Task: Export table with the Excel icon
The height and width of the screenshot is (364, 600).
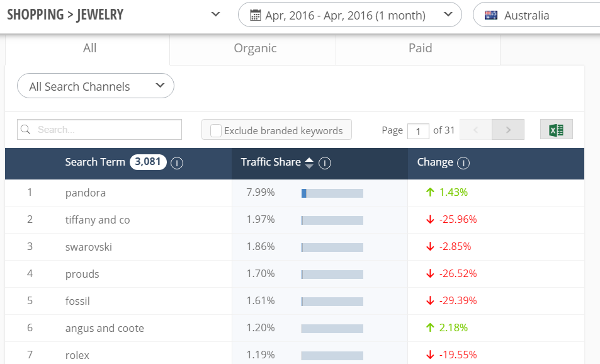Action: coord(557,130)
